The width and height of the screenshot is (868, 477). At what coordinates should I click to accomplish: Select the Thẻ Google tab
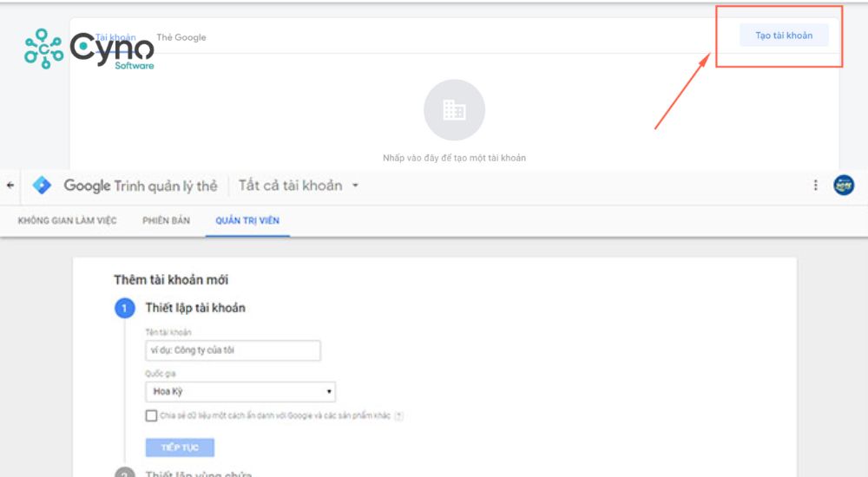click(181, 37)
